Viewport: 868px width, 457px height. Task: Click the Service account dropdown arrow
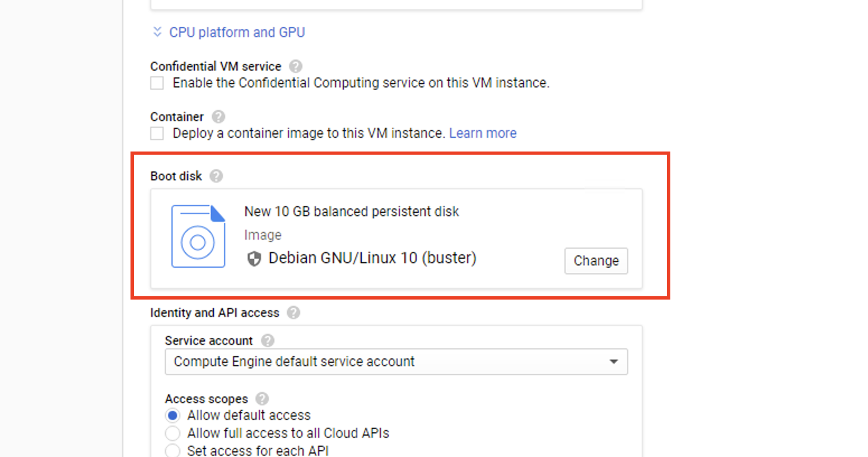[x=614, y=362]
